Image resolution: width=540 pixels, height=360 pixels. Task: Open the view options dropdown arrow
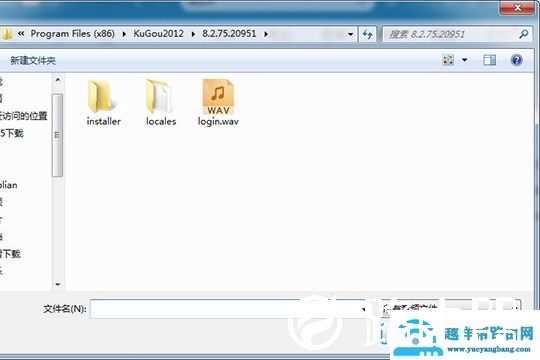pos(465,60)
